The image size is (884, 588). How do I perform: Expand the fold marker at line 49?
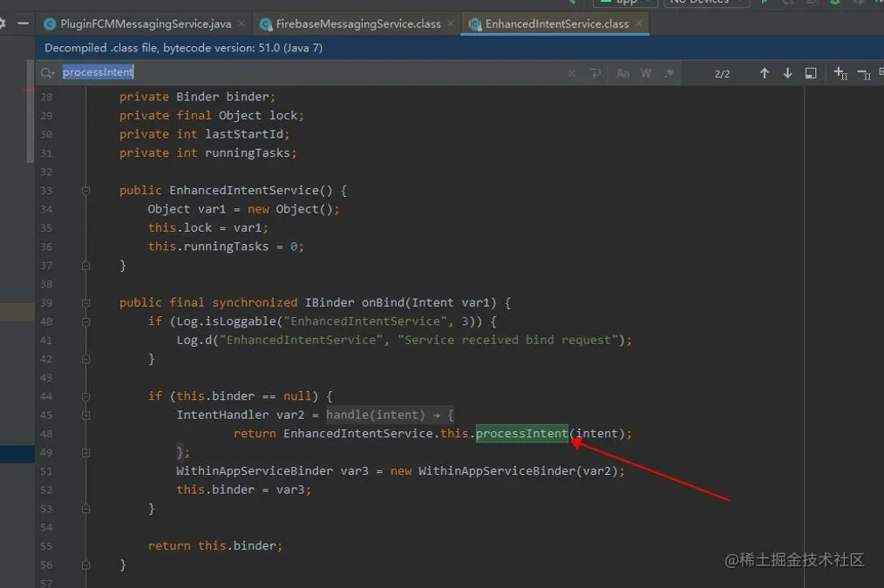85,452
